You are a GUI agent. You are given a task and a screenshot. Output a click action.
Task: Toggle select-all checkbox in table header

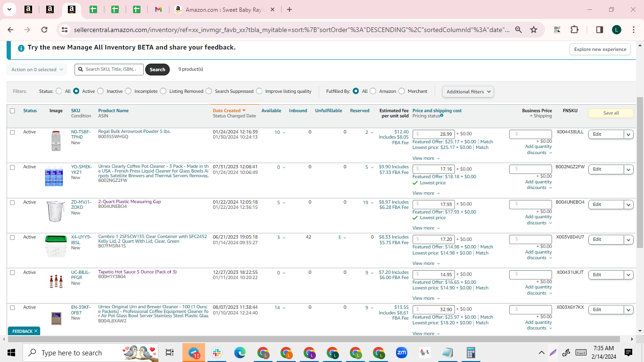point(12,111)
